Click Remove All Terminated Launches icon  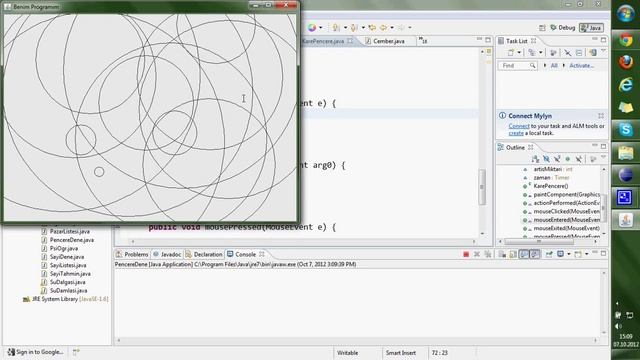coord(488,254)
